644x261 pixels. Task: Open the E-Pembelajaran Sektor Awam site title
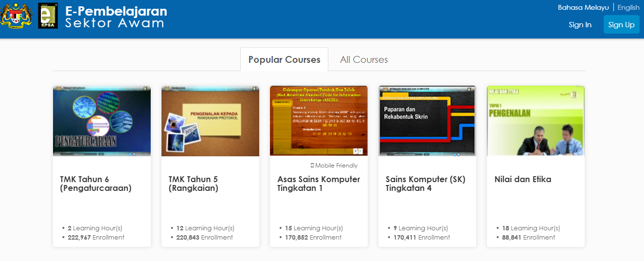116,17
